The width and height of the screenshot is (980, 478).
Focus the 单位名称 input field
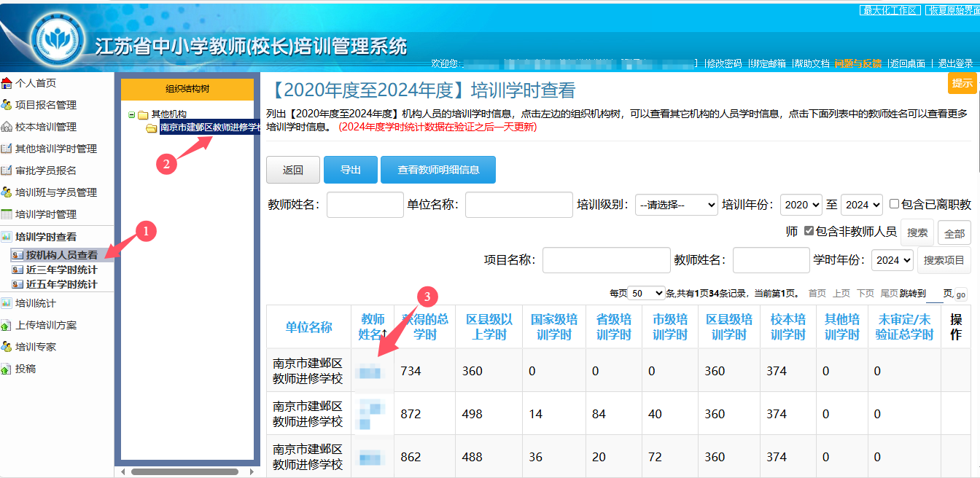click(519, 205)
